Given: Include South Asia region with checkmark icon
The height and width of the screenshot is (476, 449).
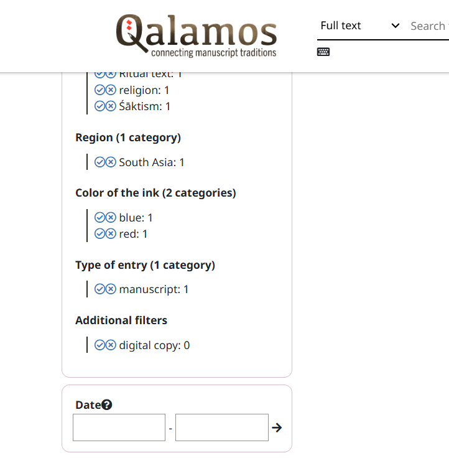Looking at the screenshot, I should tap(100, 162).
